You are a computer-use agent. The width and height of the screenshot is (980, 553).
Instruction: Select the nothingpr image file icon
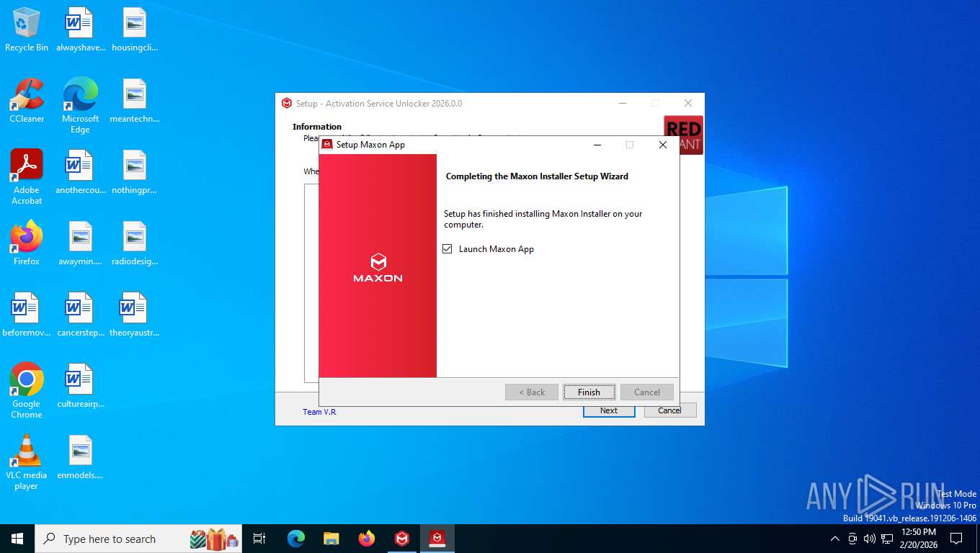click(134, 172)
